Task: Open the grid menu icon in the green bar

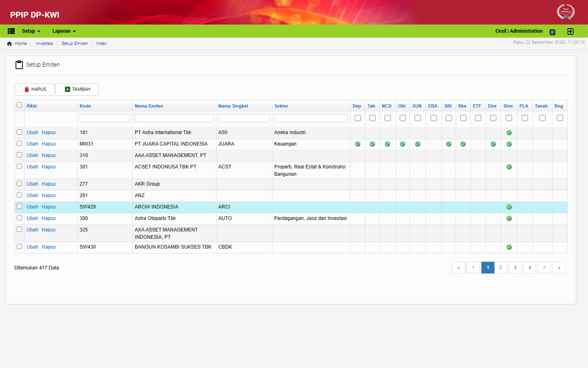Action: tap(11, 31)
